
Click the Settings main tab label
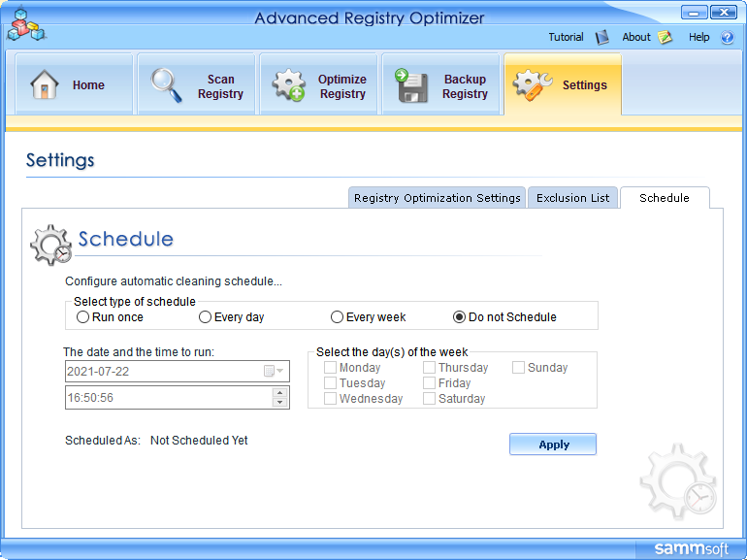coord(585,85)
